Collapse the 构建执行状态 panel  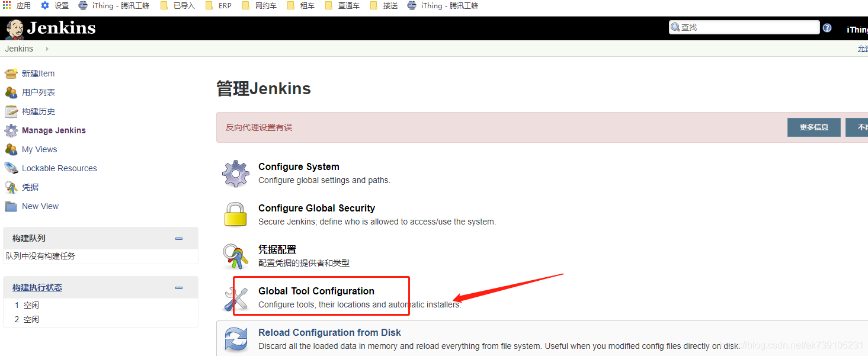tap(179, 288)
